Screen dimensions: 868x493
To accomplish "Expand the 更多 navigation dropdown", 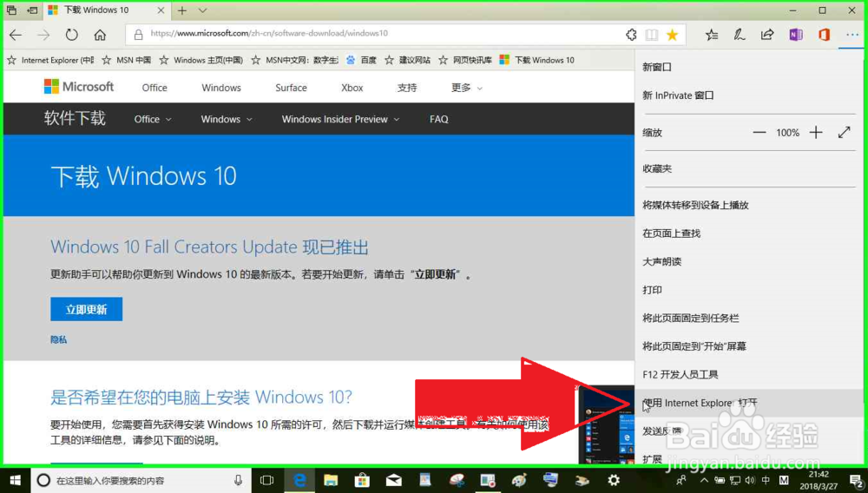I will click(467, 88).
